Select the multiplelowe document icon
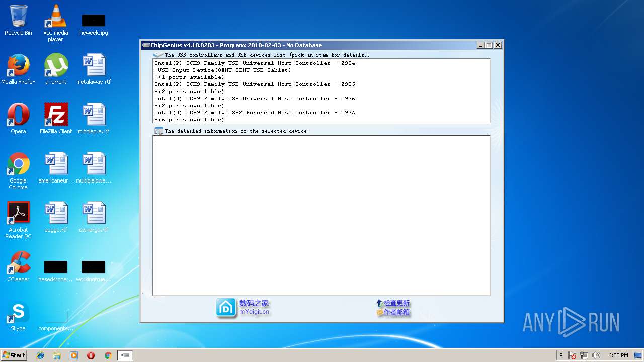The image size is (644, 362). (x=94, y=168)
